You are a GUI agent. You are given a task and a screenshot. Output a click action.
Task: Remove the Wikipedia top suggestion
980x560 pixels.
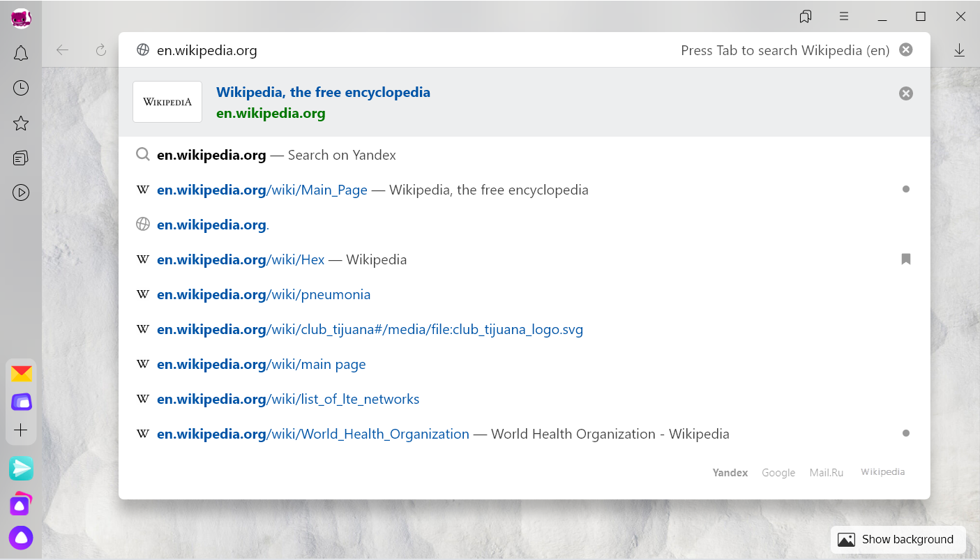[x=905, y=93]
